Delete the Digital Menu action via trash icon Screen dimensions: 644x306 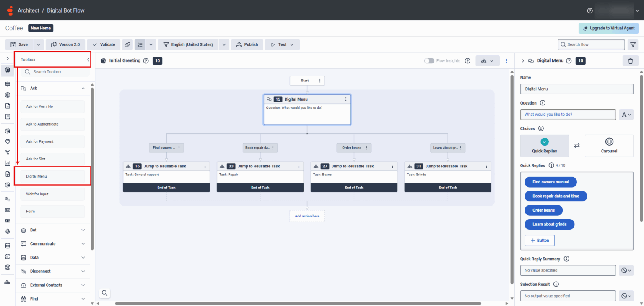click(630, 61)
